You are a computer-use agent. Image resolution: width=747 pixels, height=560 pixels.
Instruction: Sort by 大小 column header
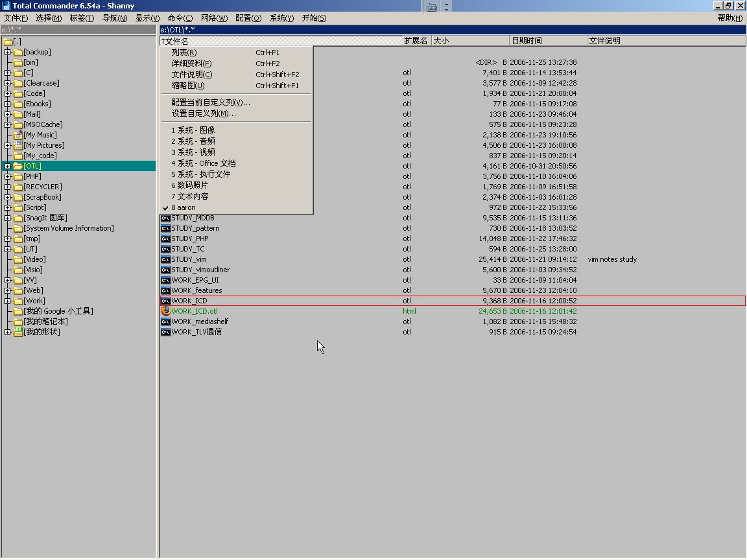click(x=470, y=41)
